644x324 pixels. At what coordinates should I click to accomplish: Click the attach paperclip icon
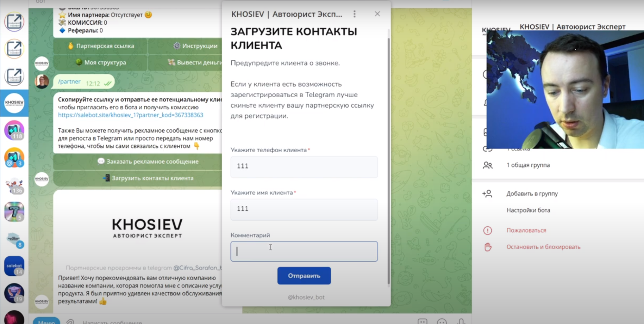(70, 322)
